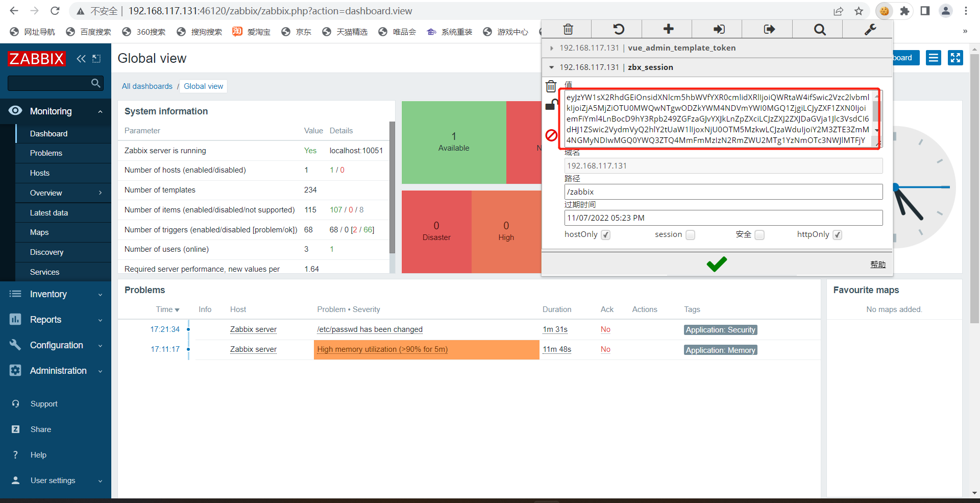Expand the vue_admin_template_token cookie entry

point(552,47)
